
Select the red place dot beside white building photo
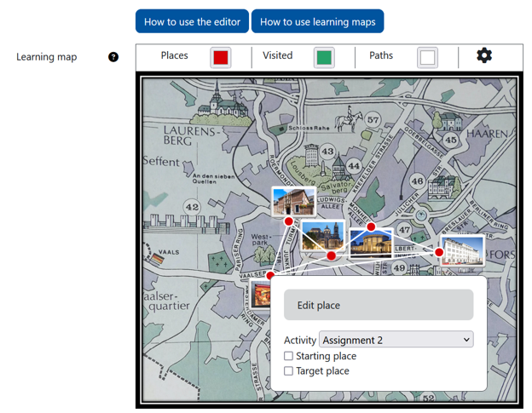pos(440,252)
